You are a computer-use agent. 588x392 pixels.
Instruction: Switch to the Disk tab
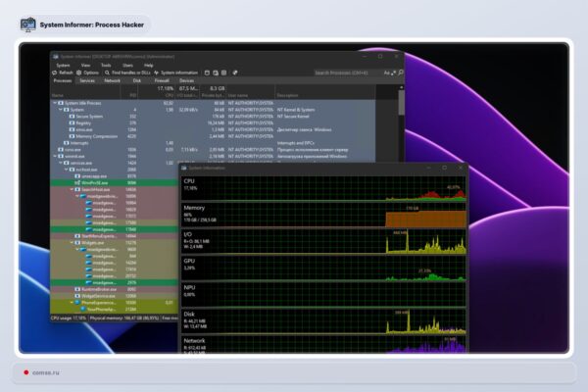pyautogui.click(x=137, y=80)
